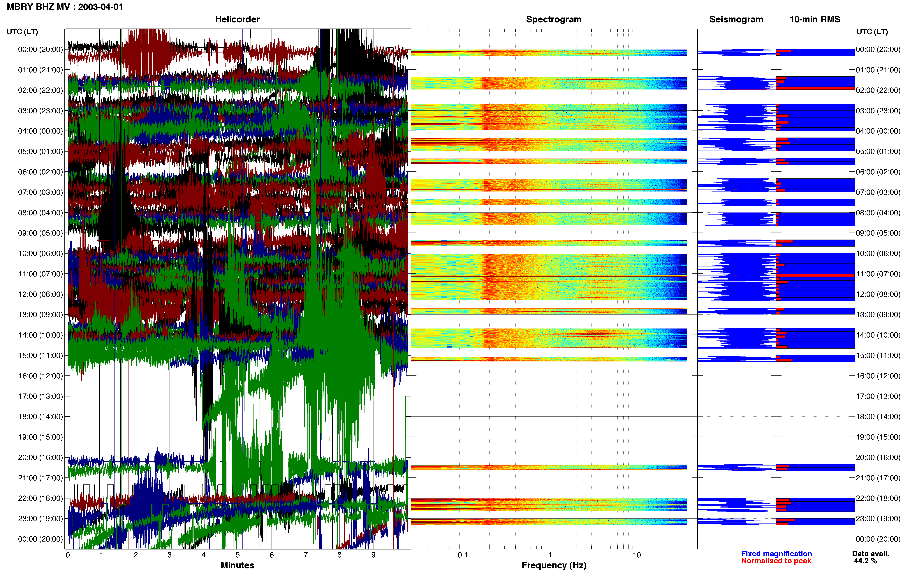
Task: Click the '44.2 %' data availability value
Action: click(x=865, y=561)
